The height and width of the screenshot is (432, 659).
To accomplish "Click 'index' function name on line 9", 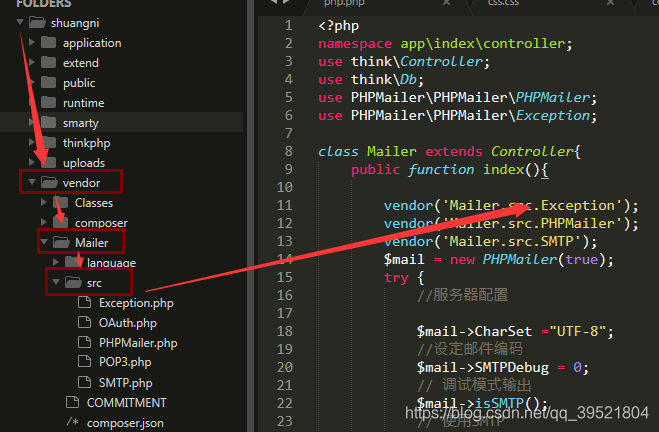I will pos(503,169).
